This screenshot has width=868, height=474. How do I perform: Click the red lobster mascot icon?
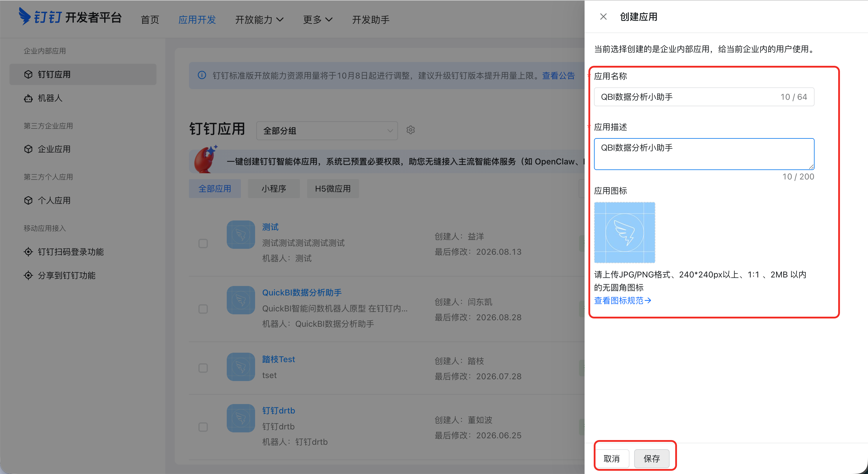(205, 159)
